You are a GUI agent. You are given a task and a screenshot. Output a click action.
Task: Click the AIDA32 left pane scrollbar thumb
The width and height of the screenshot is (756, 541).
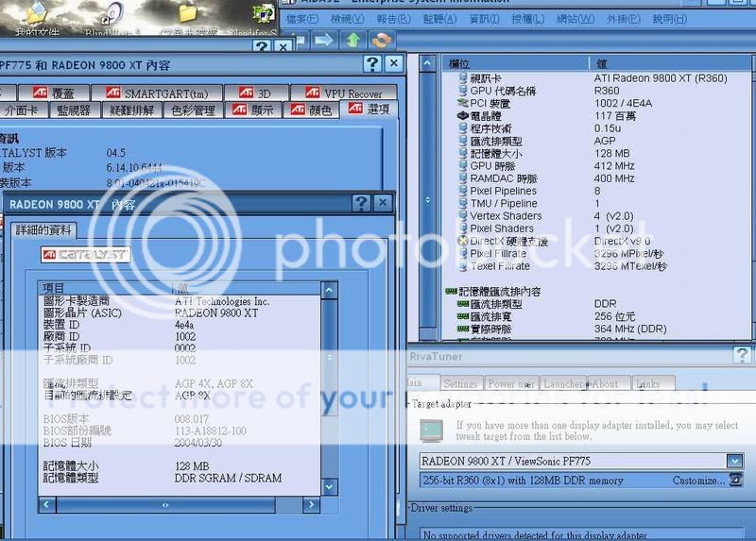click(428, 200)
